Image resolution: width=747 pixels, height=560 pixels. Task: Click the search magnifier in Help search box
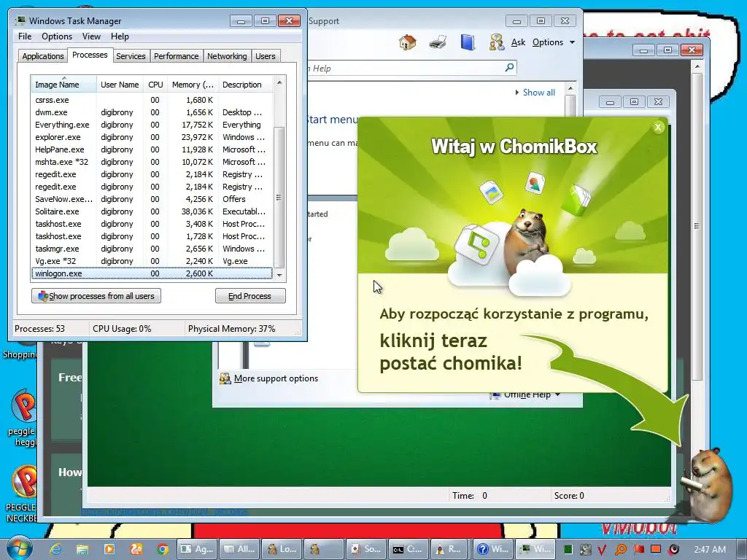509,68
